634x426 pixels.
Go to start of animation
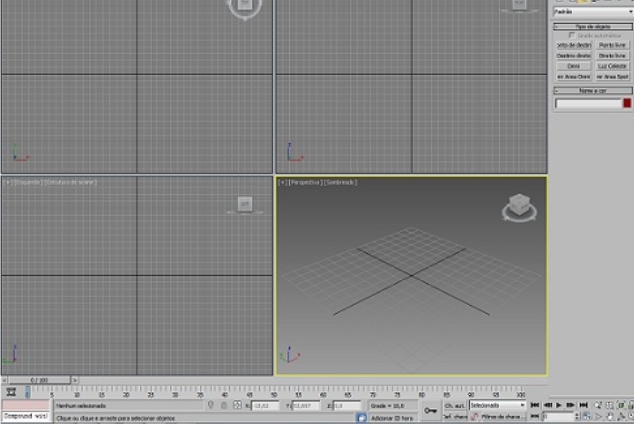click(535, 405)
